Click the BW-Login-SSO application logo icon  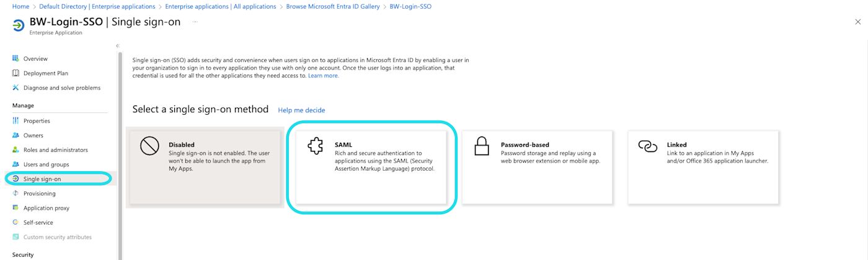click(18, 25)
